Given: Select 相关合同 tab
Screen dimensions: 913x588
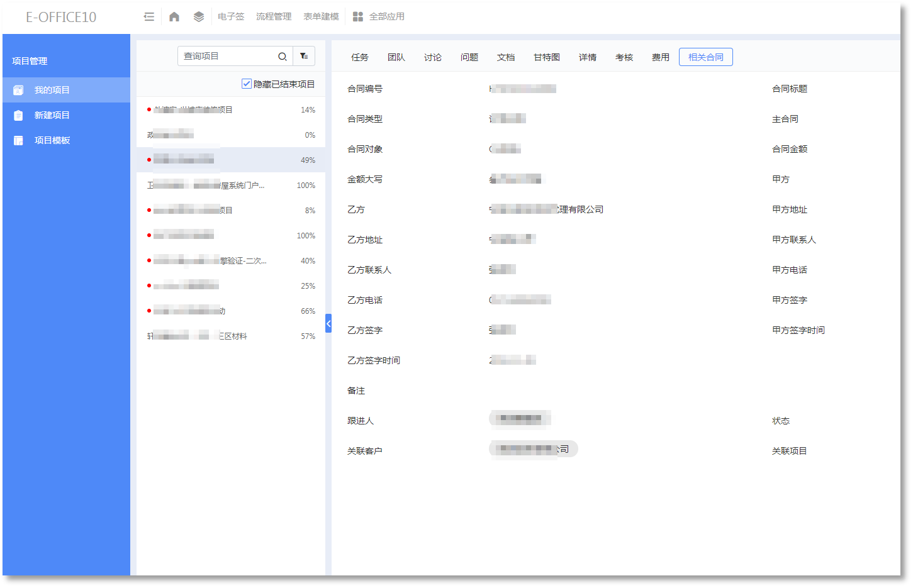Looking at the screenshot, I should coord(706,57).
